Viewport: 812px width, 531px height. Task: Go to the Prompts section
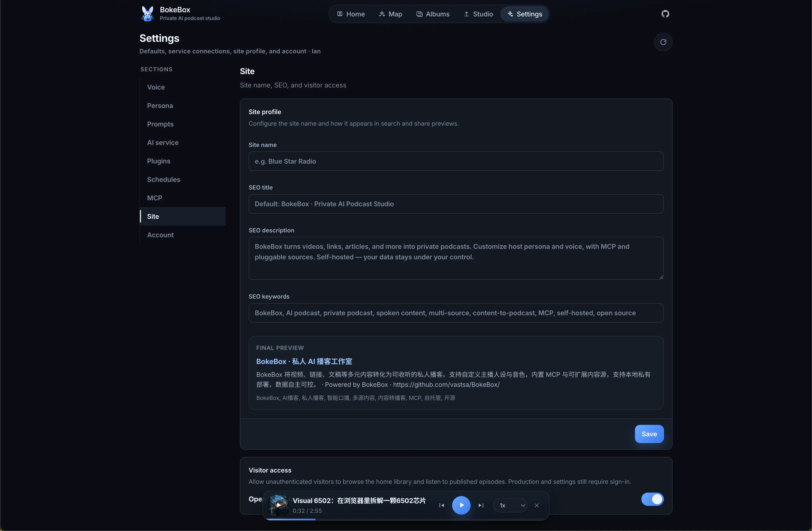point(182,124)
